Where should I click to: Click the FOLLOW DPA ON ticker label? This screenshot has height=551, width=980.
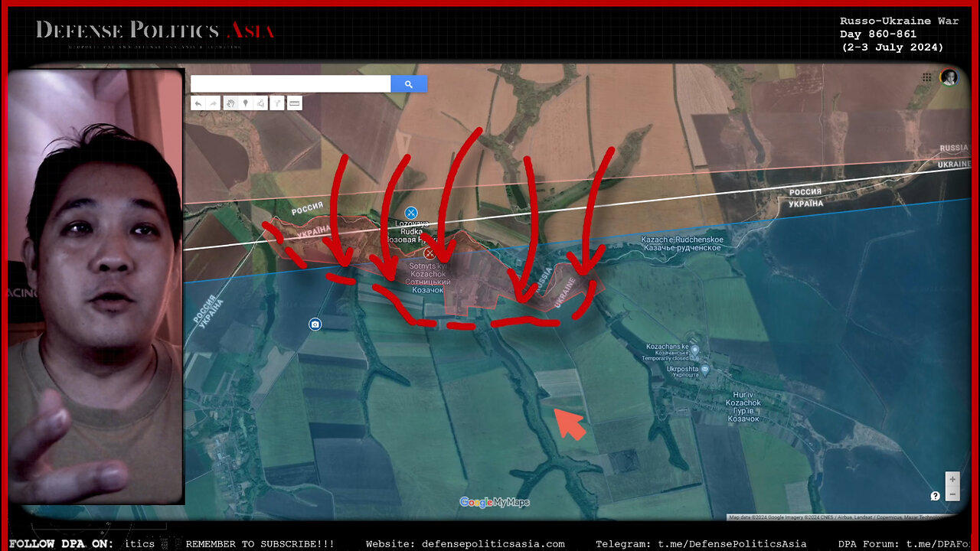61,543
